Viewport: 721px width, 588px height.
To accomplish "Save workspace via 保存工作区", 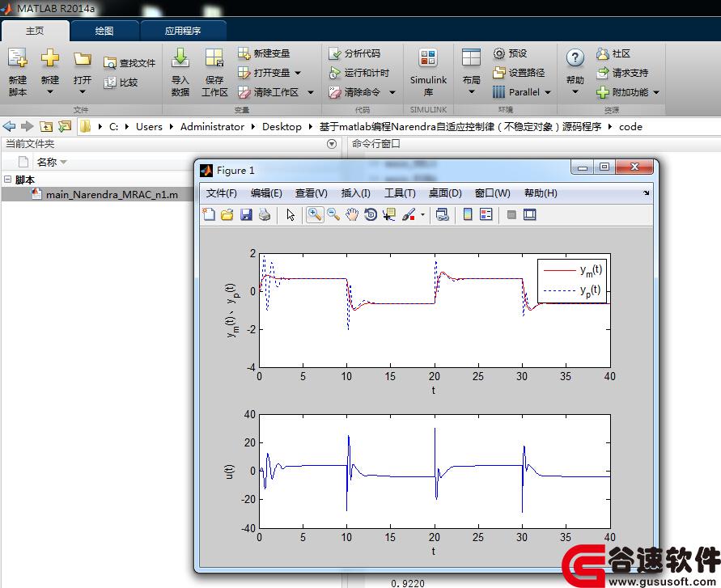I will pos(214,72).
